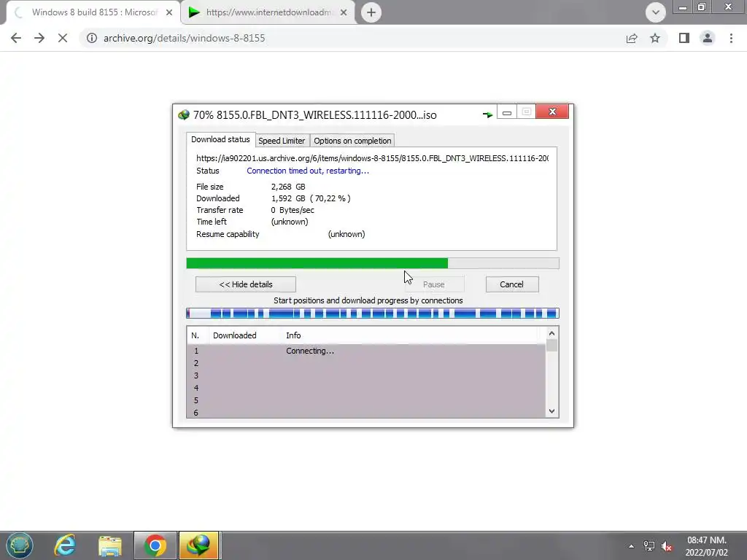Select connection row number 3
747x560 pixels.
point(366,376)
